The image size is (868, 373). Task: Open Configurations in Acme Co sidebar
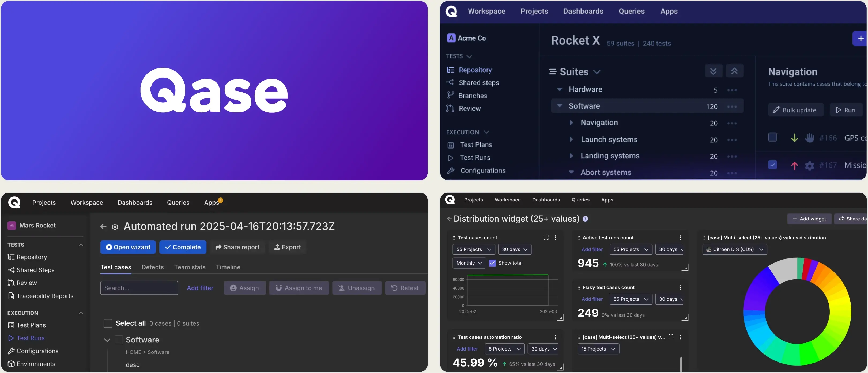[476, 170]
